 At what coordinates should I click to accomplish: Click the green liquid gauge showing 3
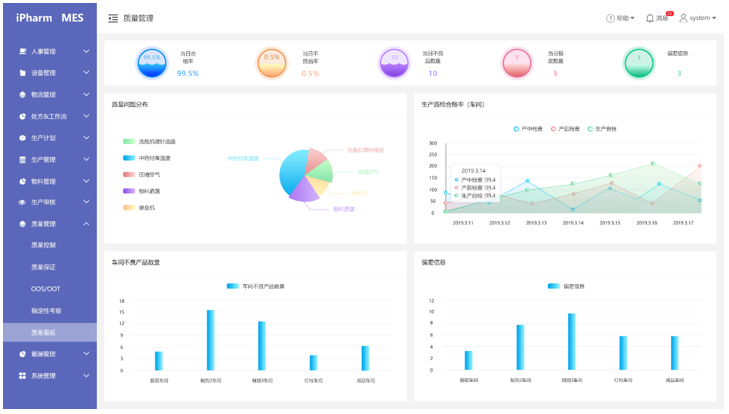(x=639, y=63)
